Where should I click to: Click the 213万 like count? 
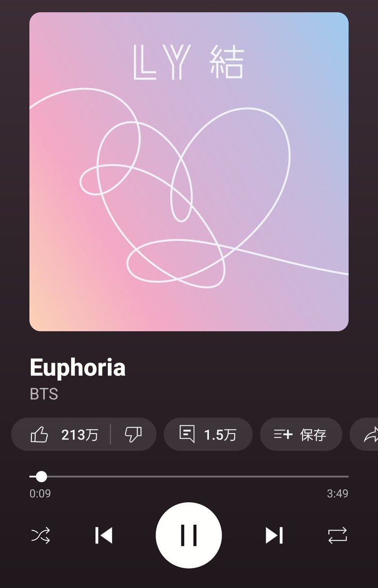(x=80, y=435)
